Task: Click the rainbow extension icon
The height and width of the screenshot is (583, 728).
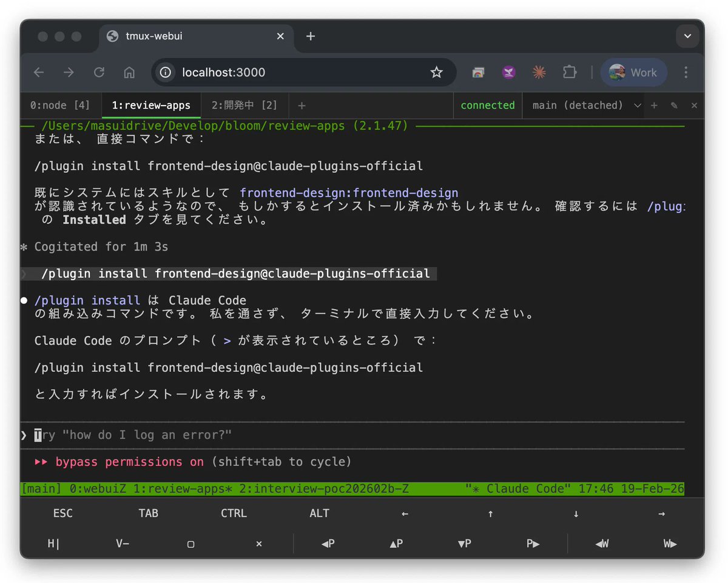Action: tap(479, 73)
